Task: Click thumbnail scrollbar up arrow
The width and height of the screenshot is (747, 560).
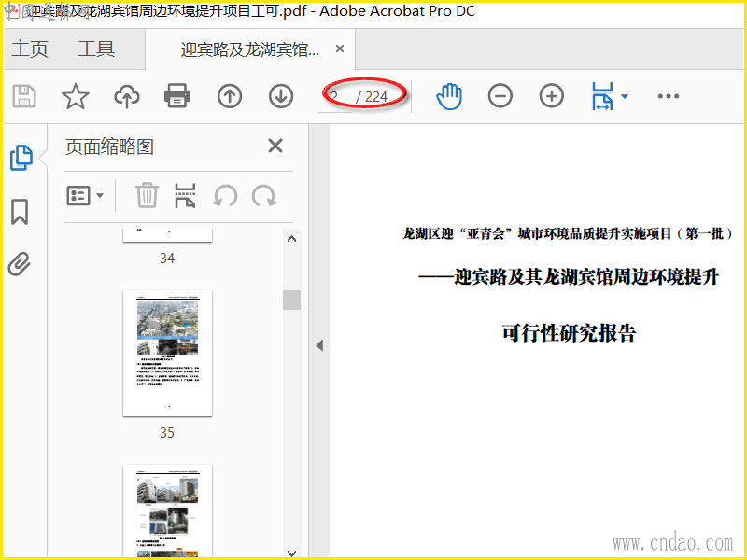Action: [x=292, y=239]
